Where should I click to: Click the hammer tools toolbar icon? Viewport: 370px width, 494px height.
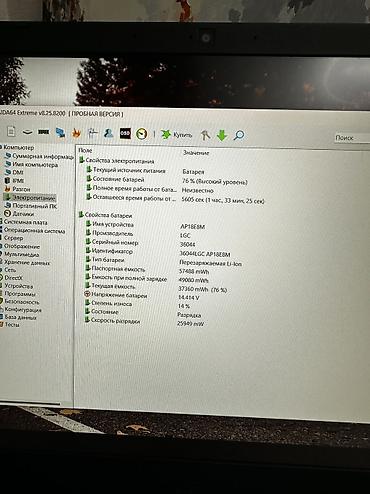pos(205,135)
